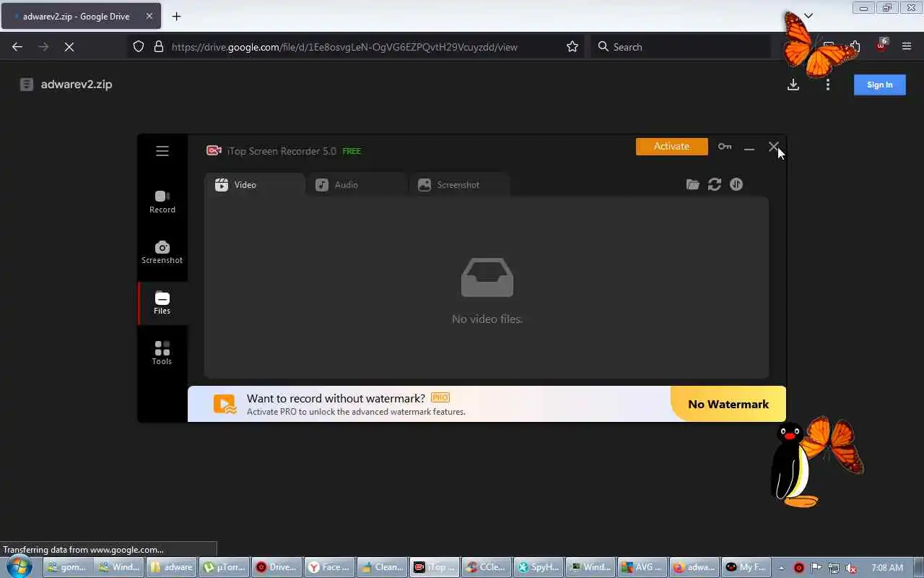924x578 pixels.
Task: Show hidden system tray icons
Action: click(x=781, y=568)
